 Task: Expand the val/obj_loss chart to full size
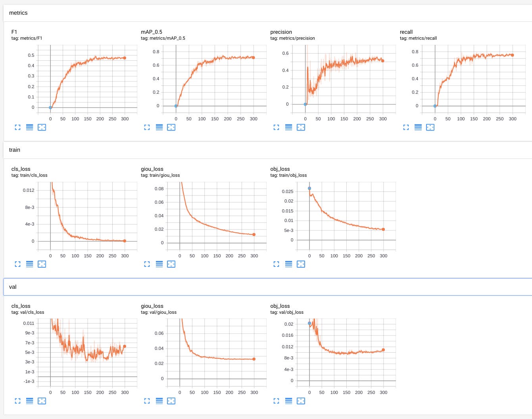pos(277,401)
